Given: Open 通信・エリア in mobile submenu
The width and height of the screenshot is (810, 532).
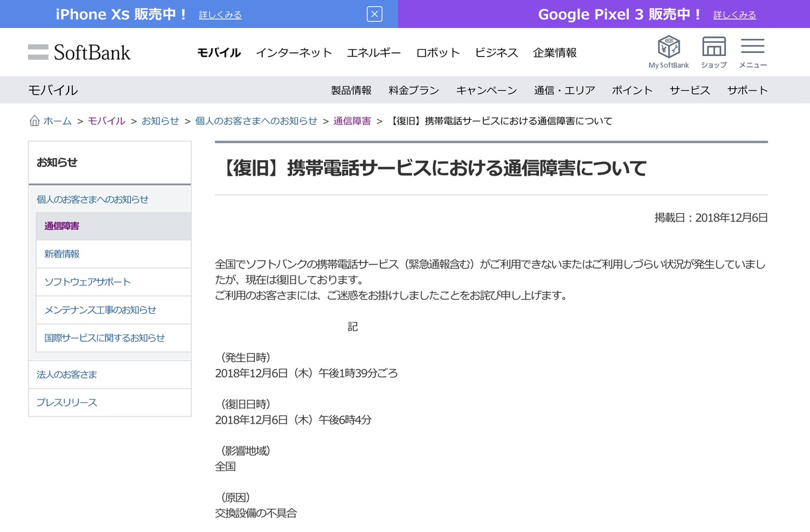Looking at the screenshot, I should [565, 90].
